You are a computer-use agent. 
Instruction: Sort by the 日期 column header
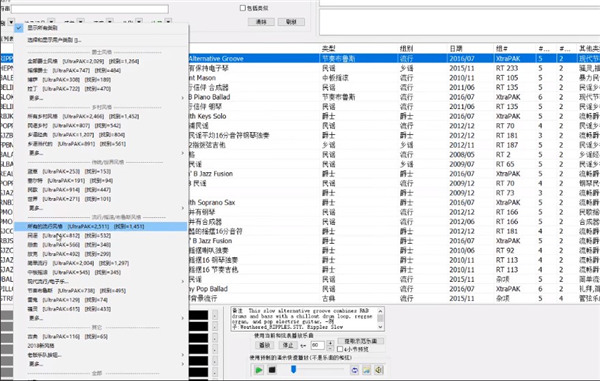pyautogui.click(x=470, y=49)
